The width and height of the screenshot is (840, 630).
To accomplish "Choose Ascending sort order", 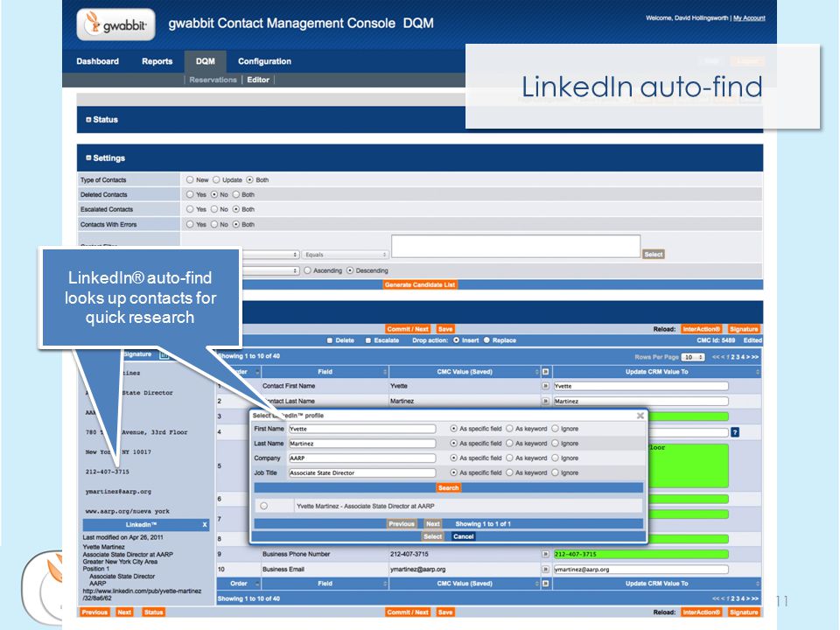I will 307,270.
